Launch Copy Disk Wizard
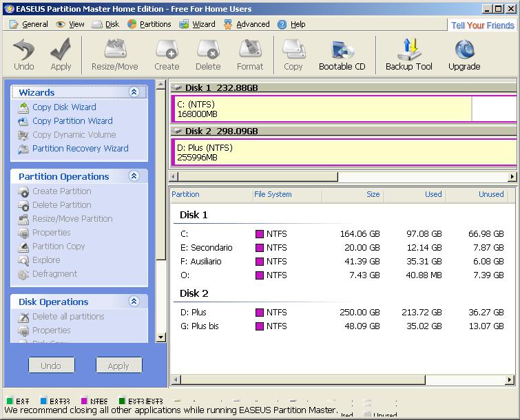The height and width of the screenshot is (420, 520). (64, 107)
